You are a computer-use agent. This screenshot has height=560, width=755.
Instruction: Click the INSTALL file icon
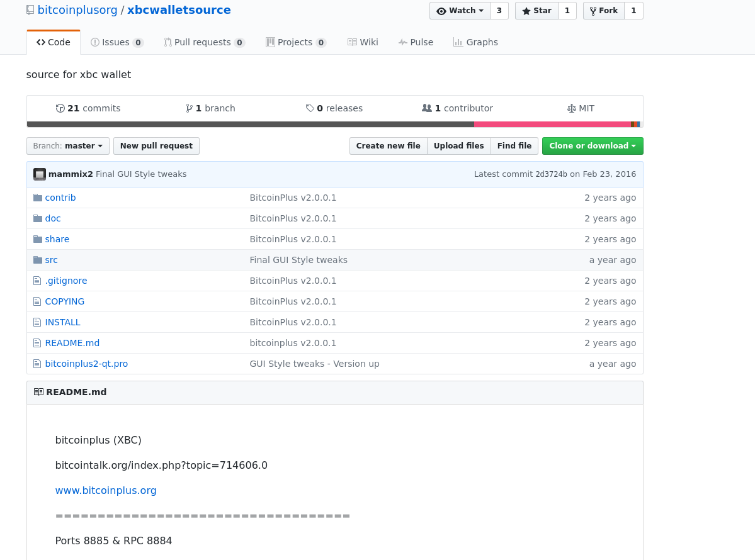click(37, 322)
